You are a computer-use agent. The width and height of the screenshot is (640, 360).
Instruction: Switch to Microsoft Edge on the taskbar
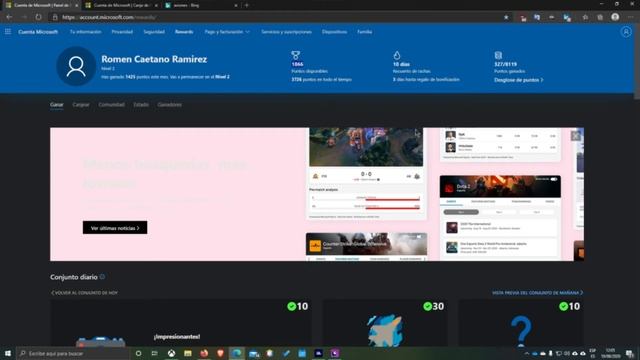(x=237, y=353)
